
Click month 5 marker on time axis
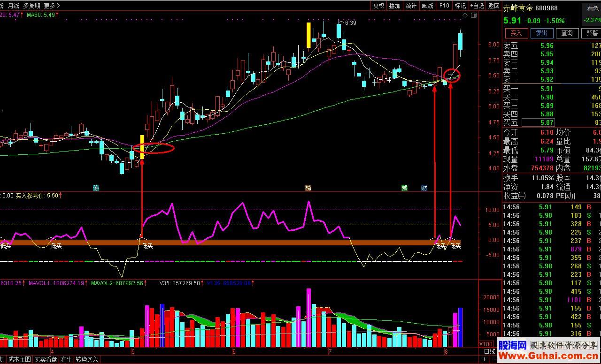click(133, 351)
